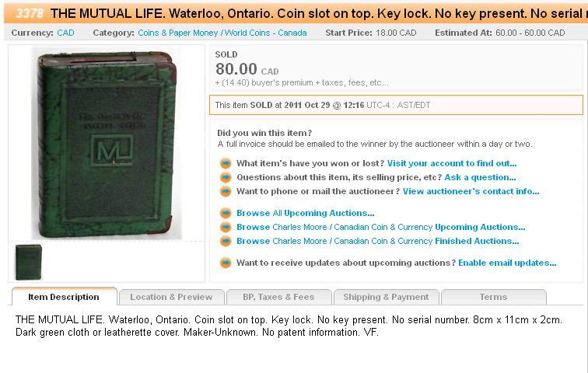The image size is (588, 373).
Task: Switch to the Location & Preview tab
Action: tap(171, 297)
